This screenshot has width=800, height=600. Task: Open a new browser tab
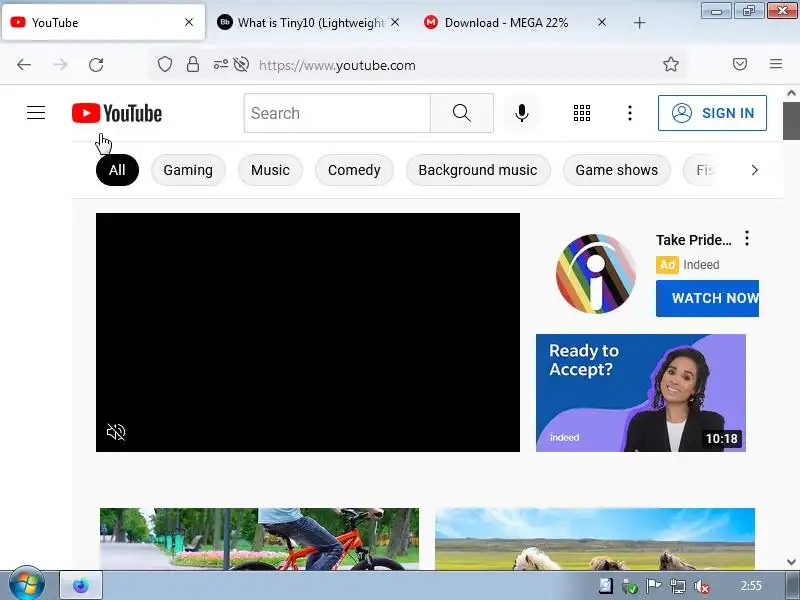click(x=639, y=22)
